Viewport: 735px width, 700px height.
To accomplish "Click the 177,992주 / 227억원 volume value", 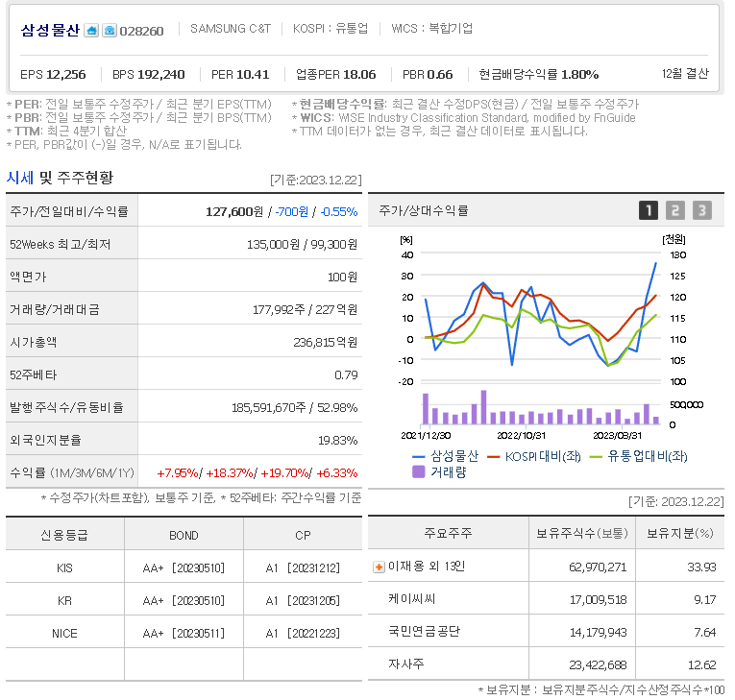I will click(x=305, y=310).
